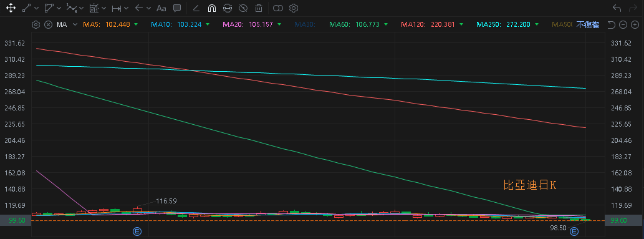
Task: Click the right E event marker
Action: point(574,232)
